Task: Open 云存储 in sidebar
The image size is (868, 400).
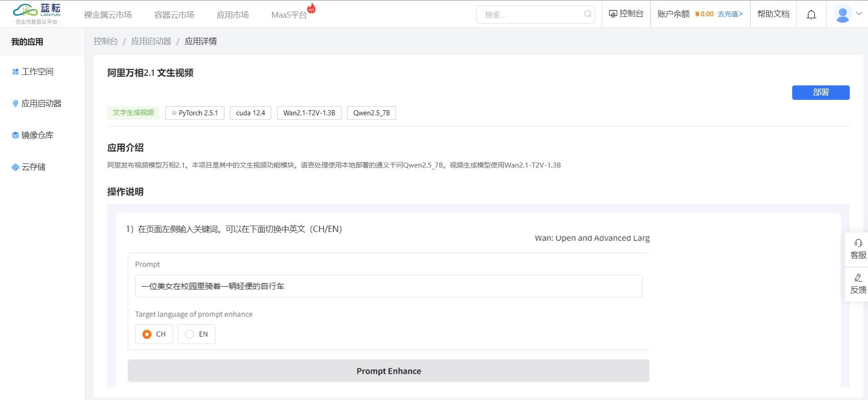Action: (x=34, y=167)
